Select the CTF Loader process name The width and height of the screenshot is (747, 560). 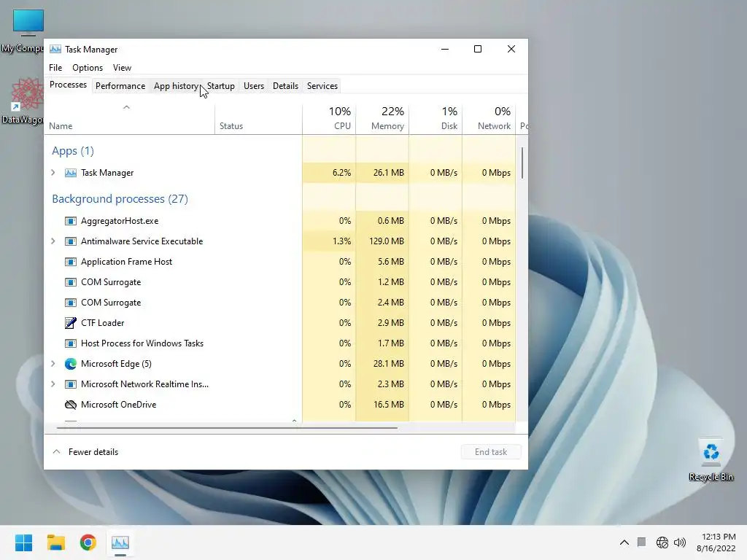click(102, 323)
